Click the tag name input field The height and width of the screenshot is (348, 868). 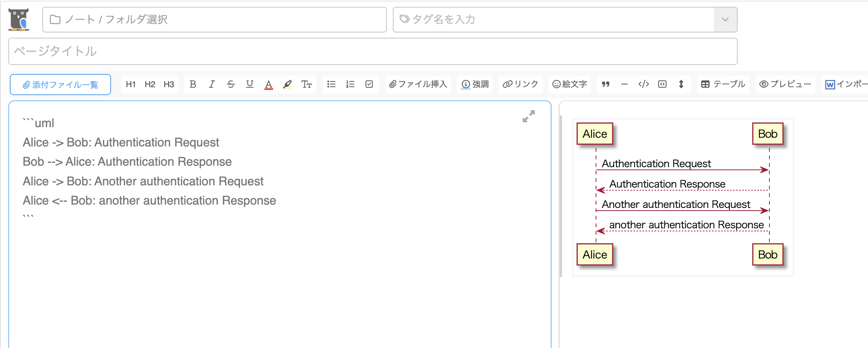(554, 20)
